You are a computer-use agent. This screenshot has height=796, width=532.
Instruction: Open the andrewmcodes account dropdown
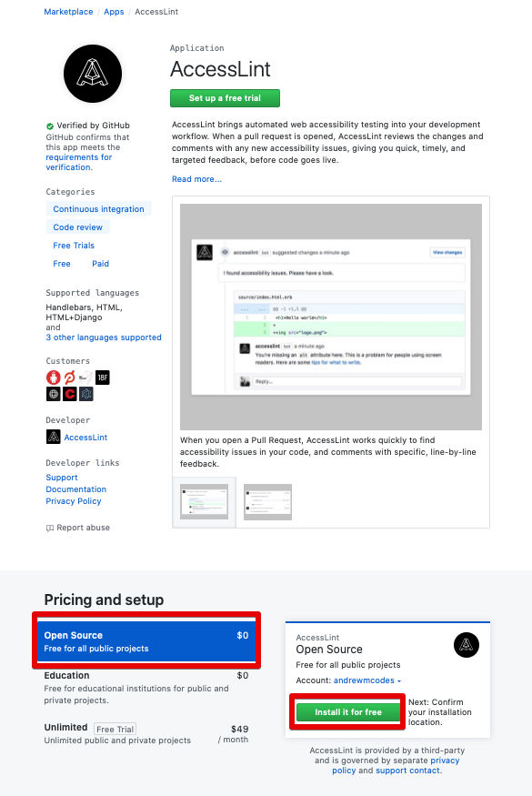(367, 680)
